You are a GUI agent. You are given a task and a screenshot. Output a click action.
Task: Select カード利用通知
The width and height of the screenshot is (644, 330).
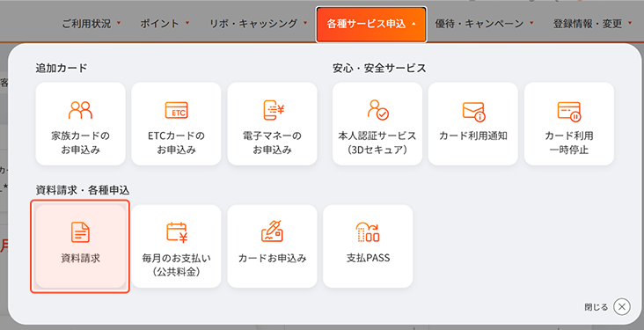(473, 124)
